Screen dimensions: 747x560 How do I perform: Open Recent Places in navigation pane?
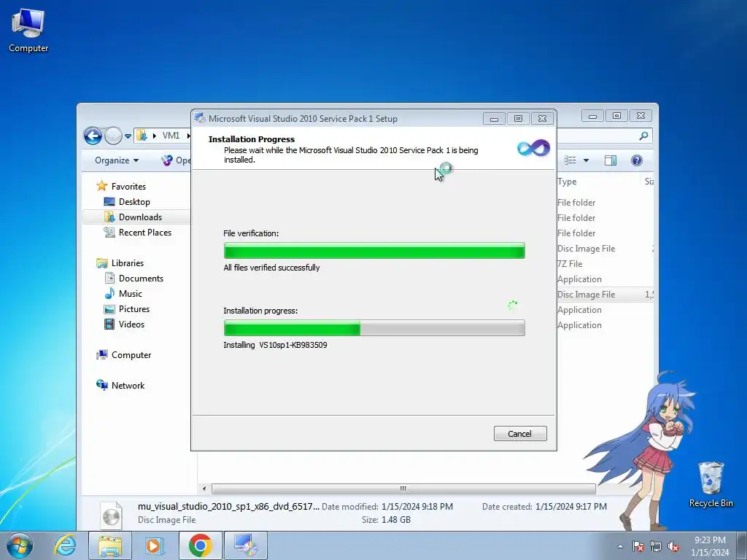[145, 233]
